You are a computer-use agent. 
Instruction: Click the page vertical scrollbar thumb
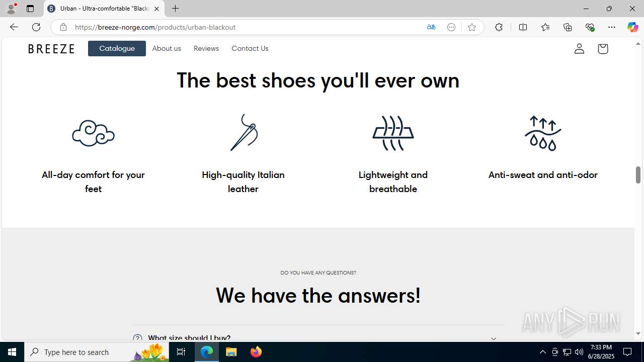pos(638,175)
